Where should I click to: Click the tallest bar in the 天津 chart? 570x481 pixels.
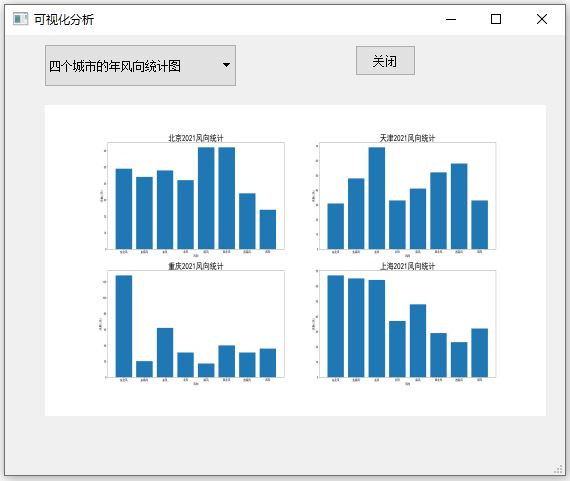tap(377, 198)
